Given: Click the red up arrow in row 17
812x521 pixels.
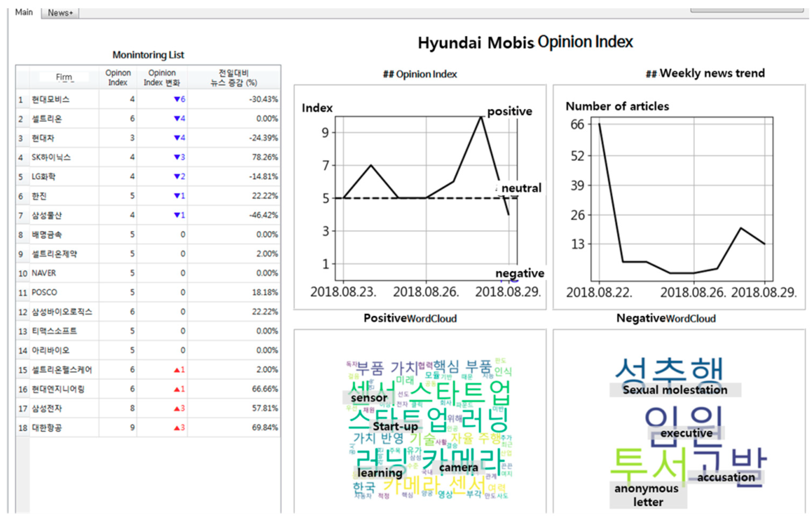Looking at the screenshot, I should click(x=176, y=409).
